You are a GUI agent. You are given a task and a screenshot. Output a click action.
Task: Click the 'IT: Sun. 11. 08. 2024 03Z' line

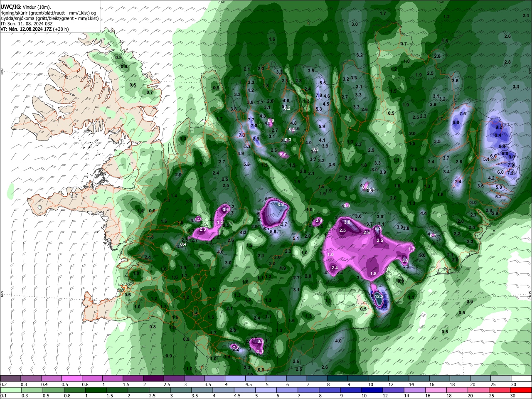(27, 24)
